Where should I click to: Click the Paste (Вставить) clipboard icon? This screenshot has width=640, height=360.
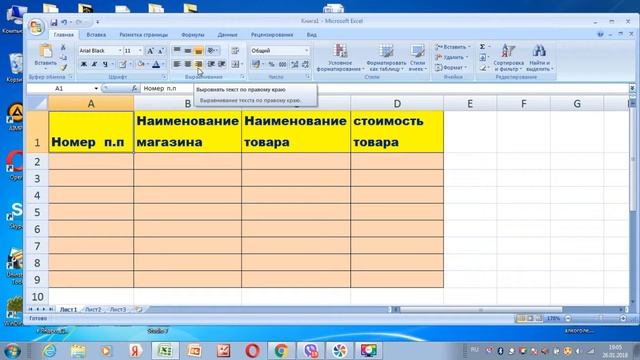coord(45,51)
